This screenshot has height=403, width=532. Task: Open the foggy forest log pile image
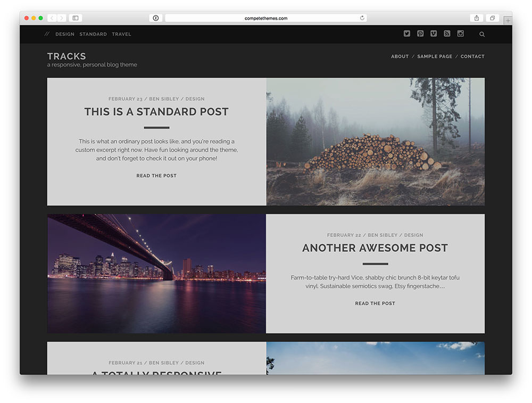(x=375, y=142)
